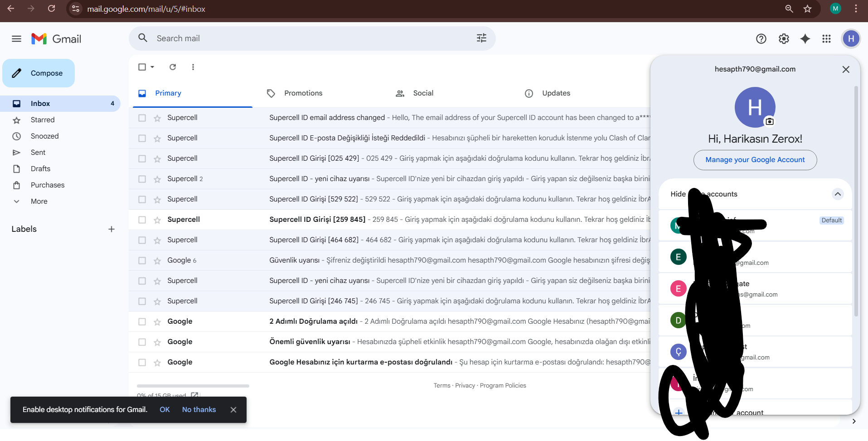Click OK to enable desktop notifications
The width and height of the screenshot is (868, 441).
pos(165,410)
